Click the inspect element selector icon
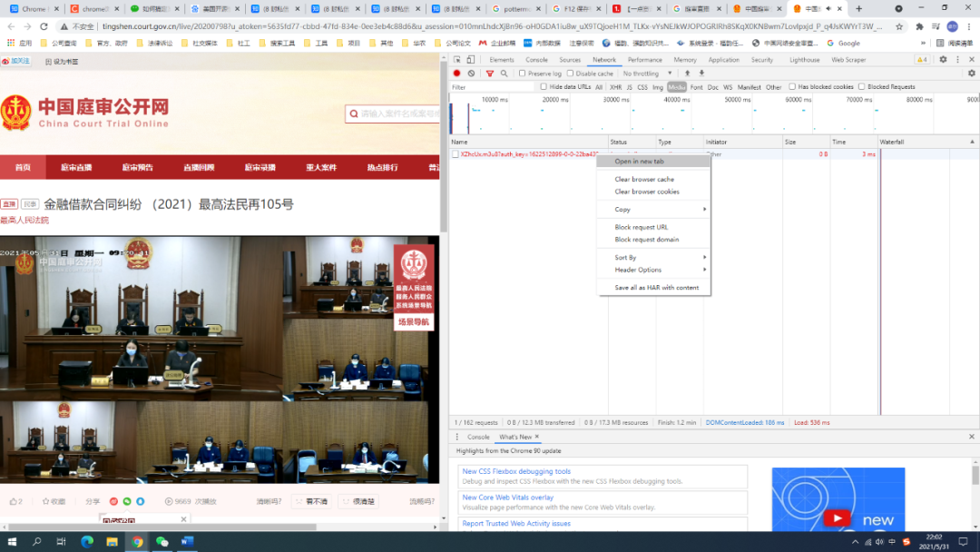The width and height of the screenshot is (980, 552). tap(457, 60)
